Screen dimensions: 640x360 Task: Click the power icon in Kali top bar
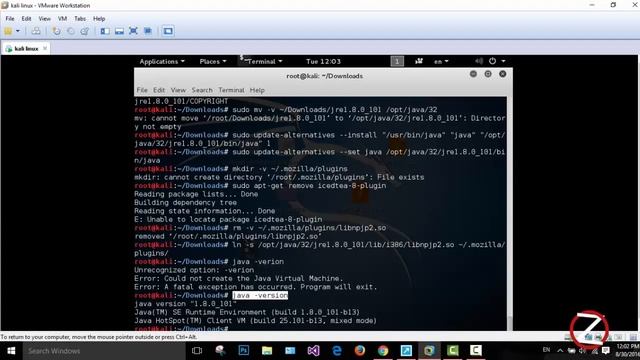492,61
